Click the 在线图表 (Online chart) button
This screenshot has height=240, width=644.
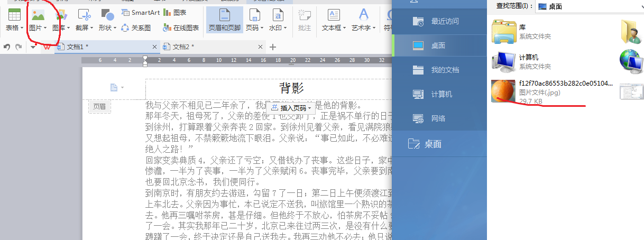pos(181,28)
